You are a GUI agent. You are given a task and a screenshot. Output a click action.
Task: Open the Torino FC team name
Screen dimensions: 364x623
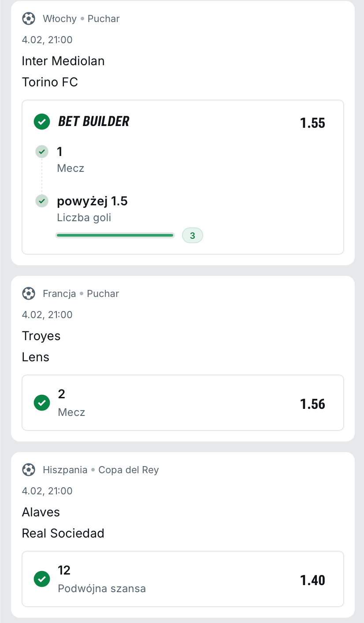[50, 82]
